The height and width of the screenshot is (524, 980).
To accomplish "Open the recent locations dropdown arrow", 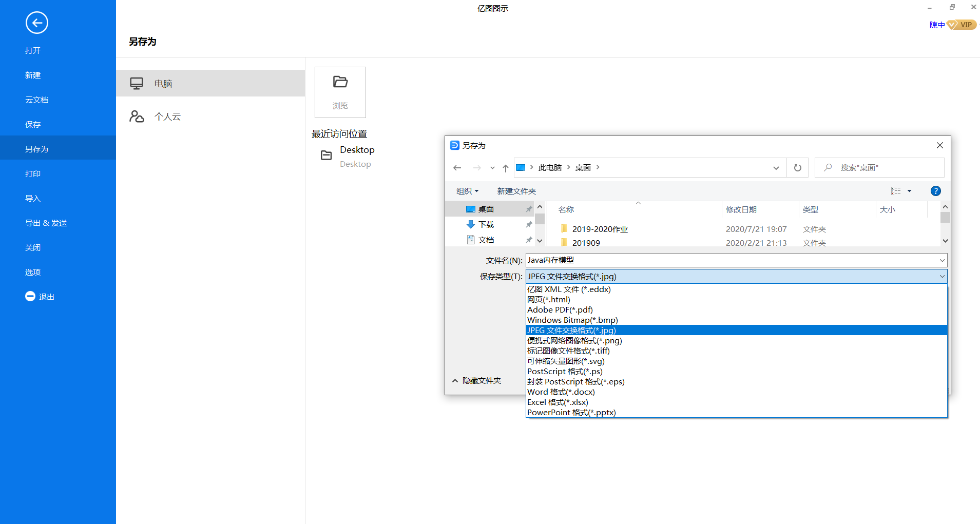I will 492,168.
